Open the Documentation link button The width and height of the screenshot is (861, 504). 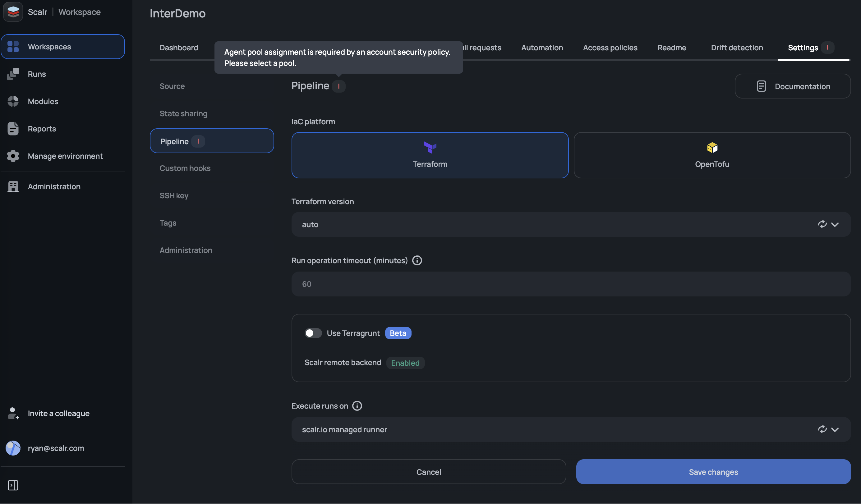point(792,86)
